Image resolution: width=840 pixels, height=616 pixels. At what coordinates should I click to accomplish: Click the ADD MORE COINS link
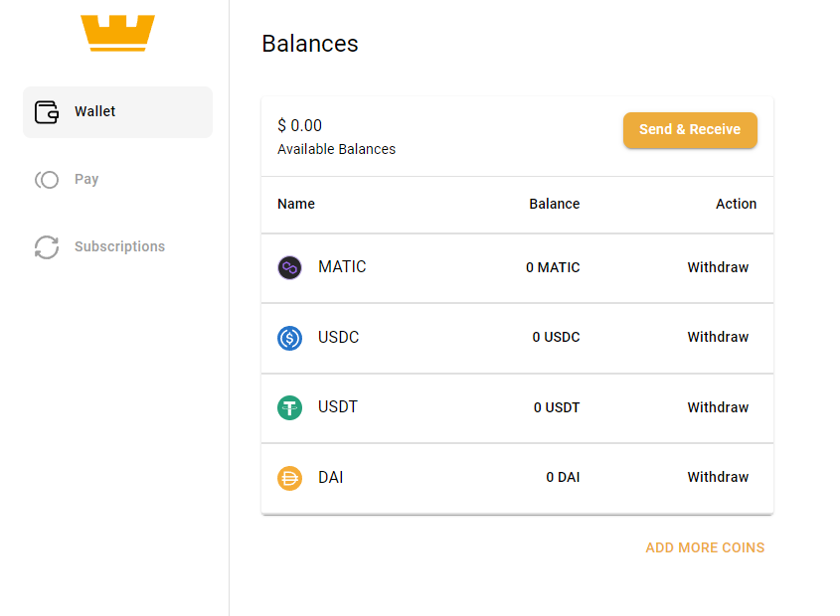705,547
